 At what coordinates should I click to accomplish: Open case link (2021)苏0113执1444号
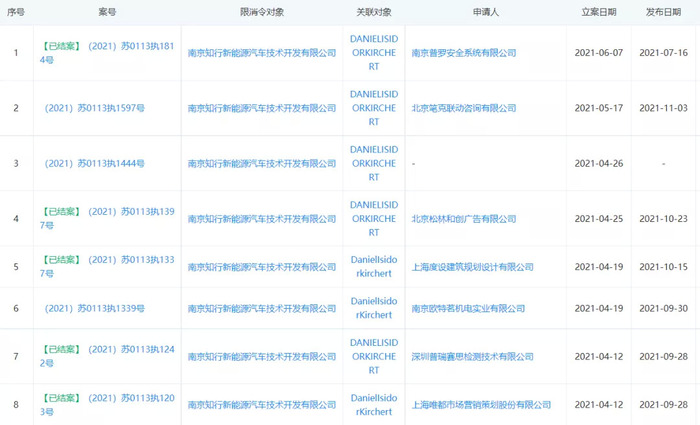(95, 163)
